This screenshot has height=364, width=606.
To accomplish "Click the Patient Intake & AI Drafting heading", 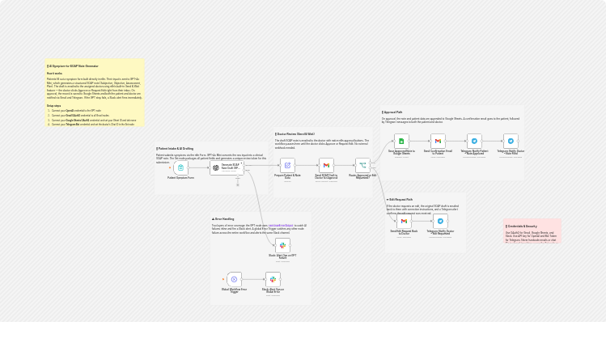I will click(x=175, y=148).
